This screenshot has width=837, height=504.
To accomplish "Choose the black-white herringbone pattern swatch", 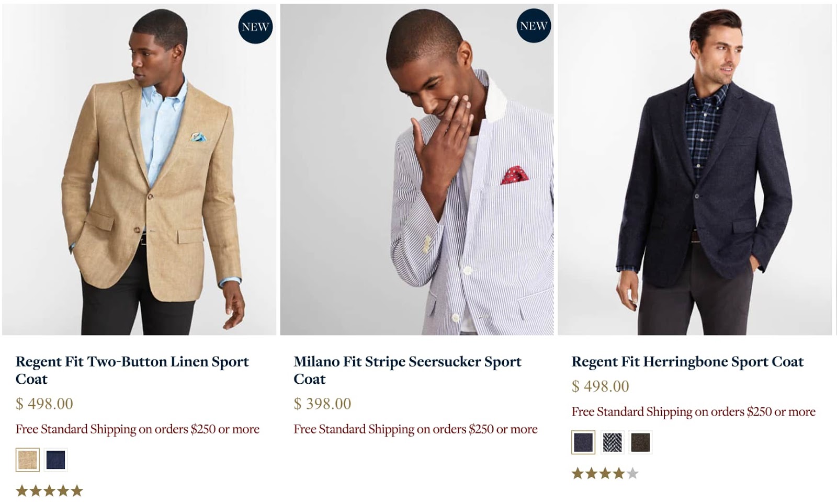I will pyautogui.click(x=612, y=442).
